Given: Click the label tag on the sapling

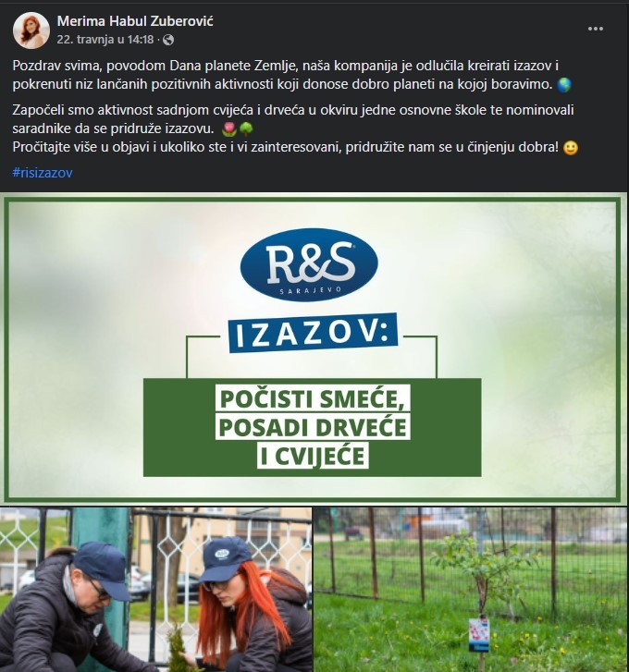Looking at the screenshot, I should (x=479, y=635).
